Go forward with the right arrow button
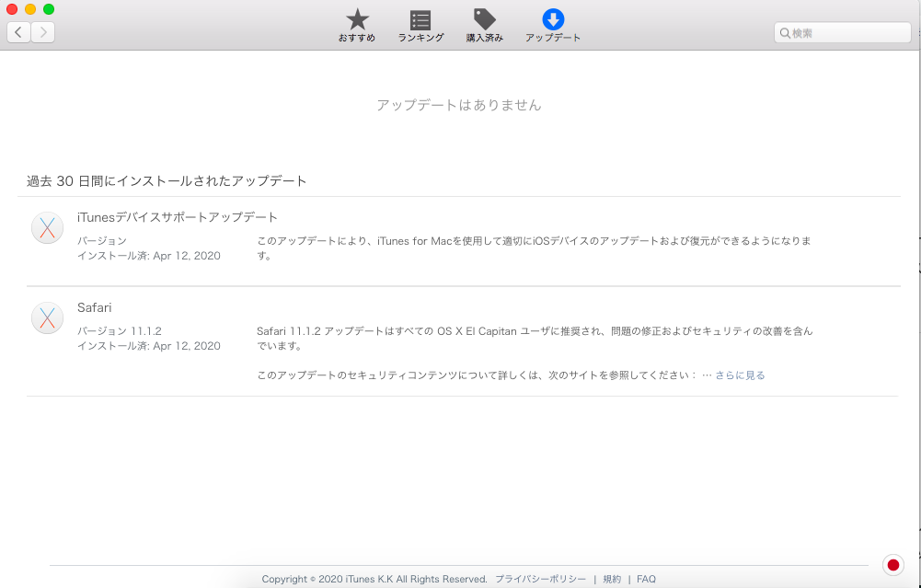921x588 pixels. tap(43, 32)
